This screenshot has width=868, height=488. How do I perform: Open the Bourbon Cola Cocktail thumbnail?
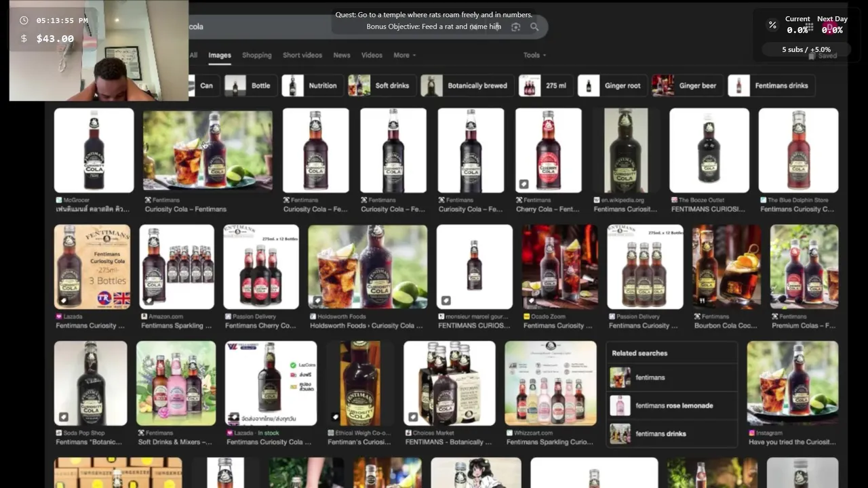[726, 267]
